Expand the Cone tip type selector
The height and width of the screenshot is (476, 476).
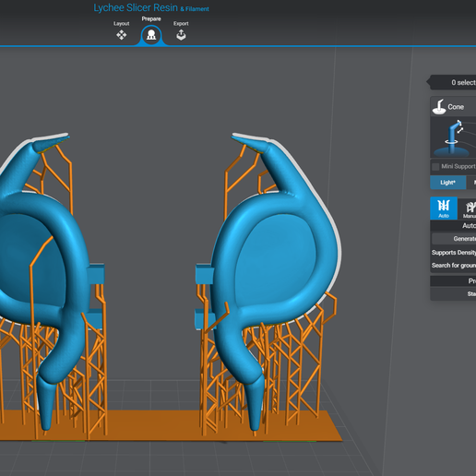[x=453, y=106]
